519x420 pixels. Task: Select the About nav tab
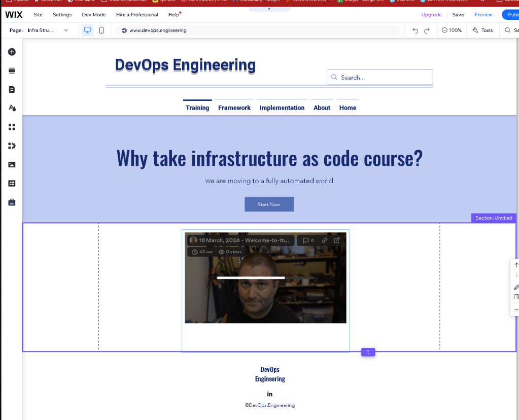[x=322, y=108]
